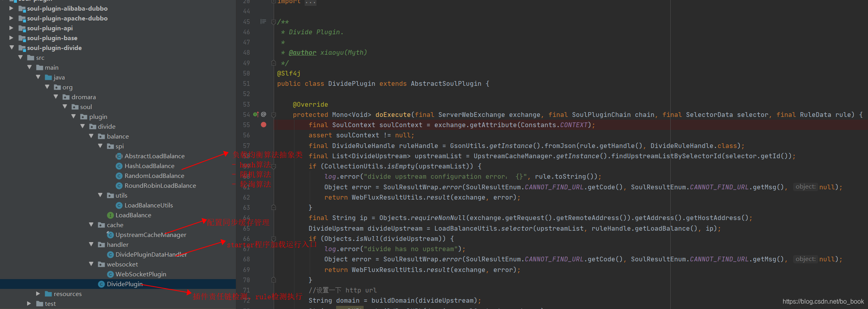Select HashLoadBalance in the project tree

[149, 166]
